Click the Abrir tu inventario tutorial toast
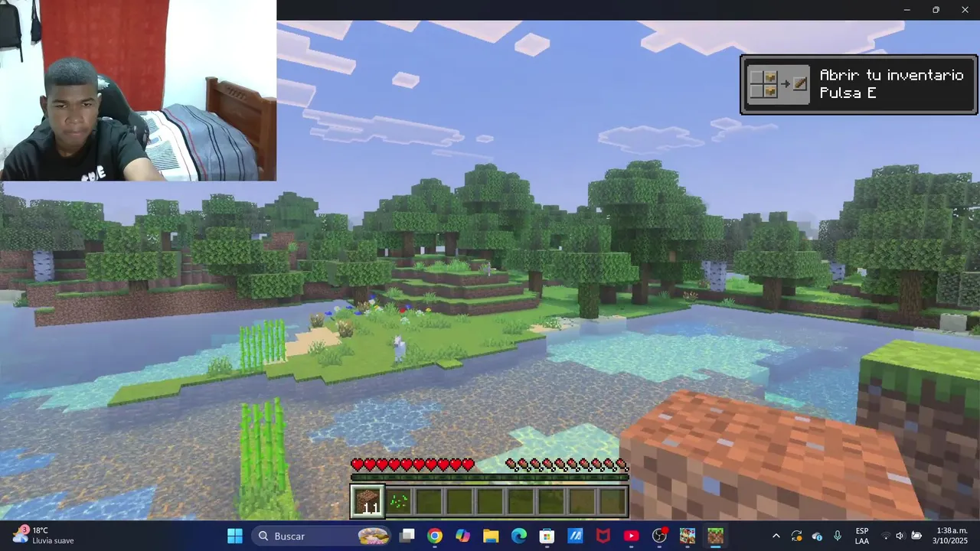 tap(858, 84)
